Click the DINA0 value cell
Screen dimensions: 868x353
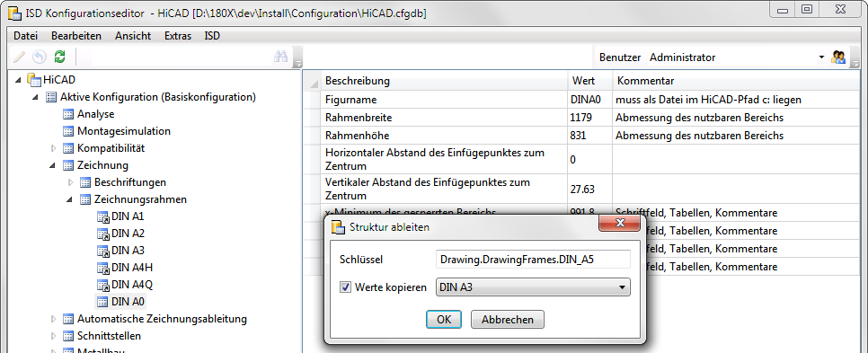590,100
